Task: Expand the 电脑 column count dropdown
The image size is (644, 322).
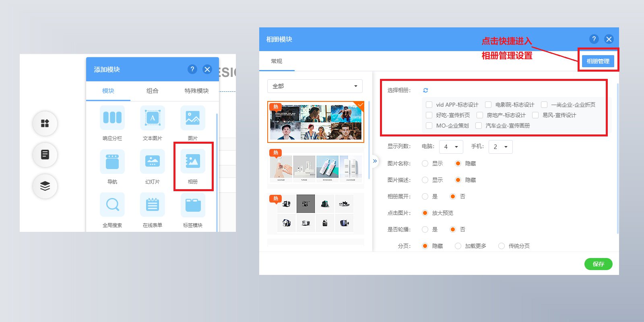Action: point(451,147)
